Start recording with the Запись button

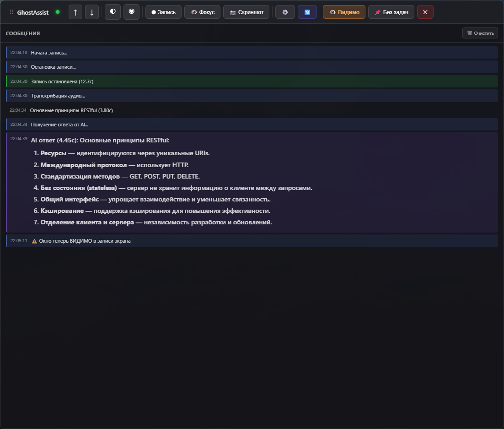163,12
